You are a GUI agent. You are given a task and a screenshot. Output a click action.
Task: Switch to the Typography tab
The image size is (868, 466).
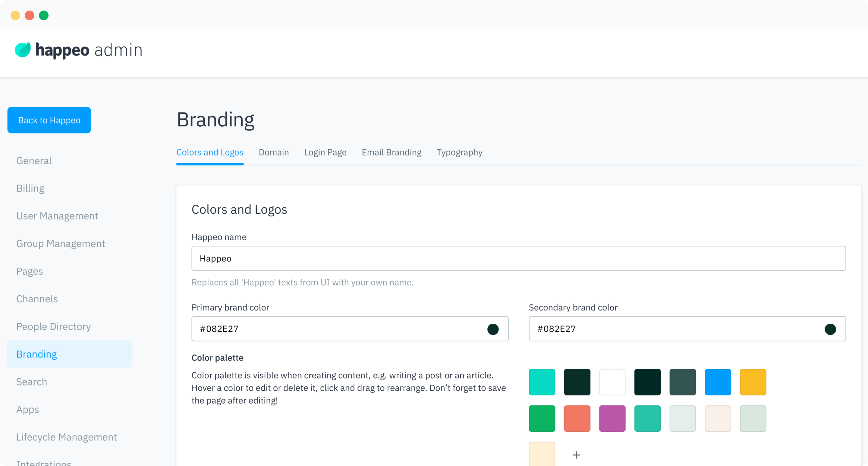point(460,152)
